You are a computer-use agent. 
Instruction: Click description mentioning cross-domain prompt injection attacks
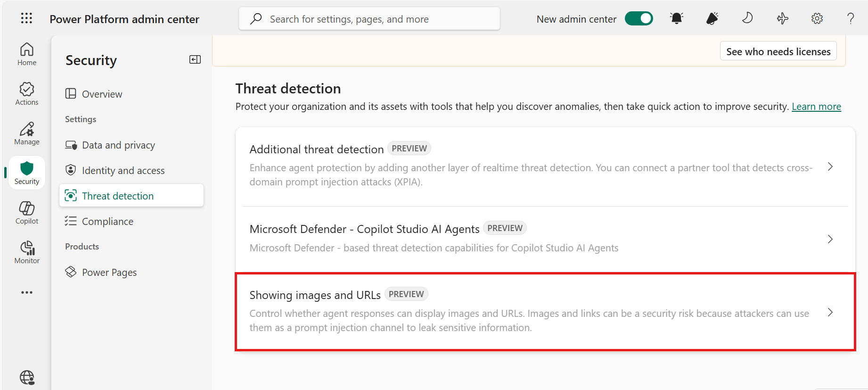click(531, 175)
